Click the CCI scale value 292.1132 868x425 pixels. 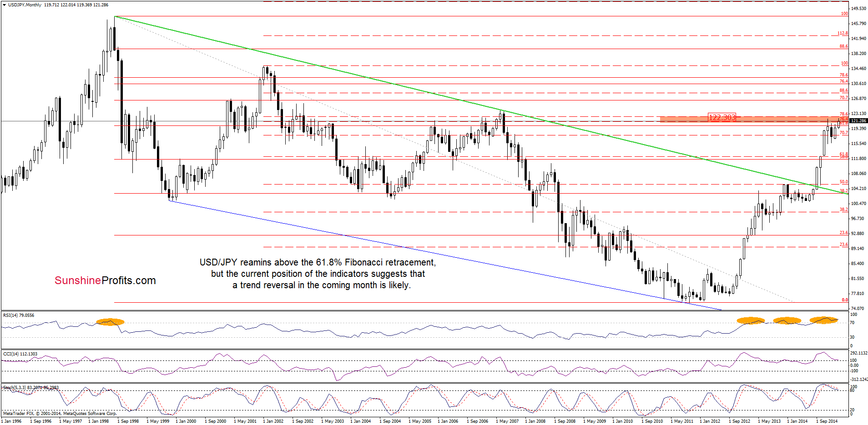859,353
